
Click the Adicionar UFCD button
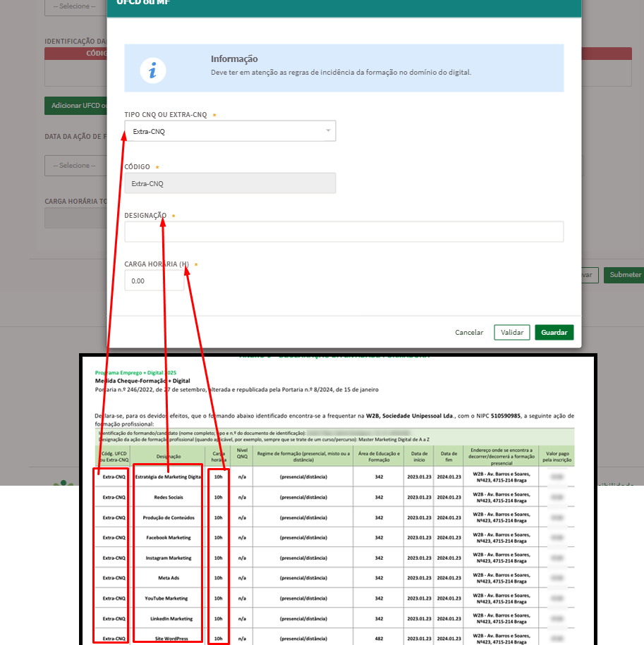pyautogui.click(x=75, y=106)
